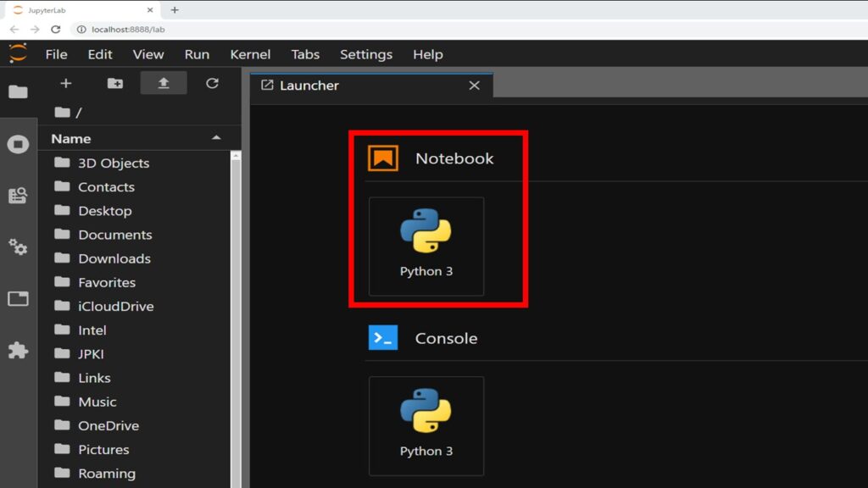Open the Kernel menu
Viewport: 868px width, 488px height.
(x=250, y=54)
